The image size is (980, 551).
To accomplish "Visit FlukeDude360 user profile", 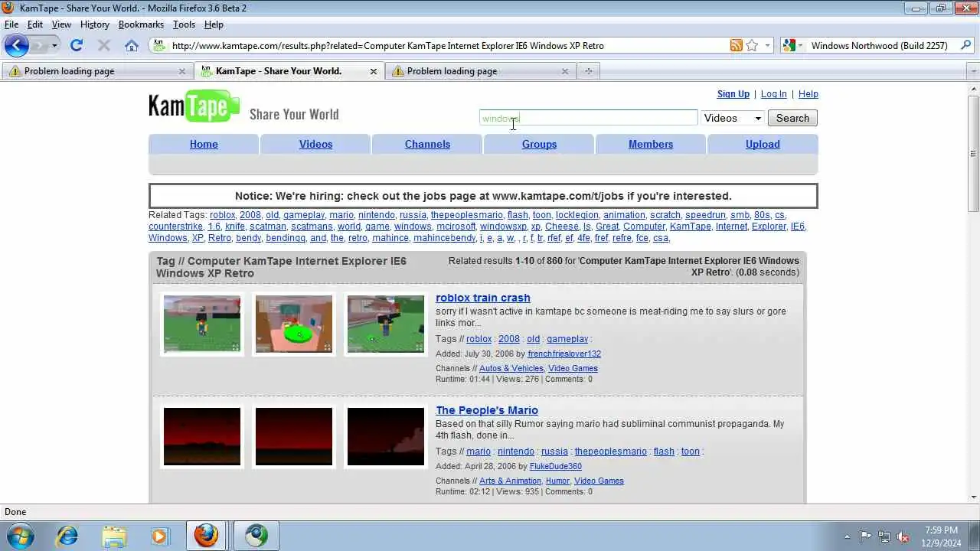I will pyautogui.click(x=556, y=467).
